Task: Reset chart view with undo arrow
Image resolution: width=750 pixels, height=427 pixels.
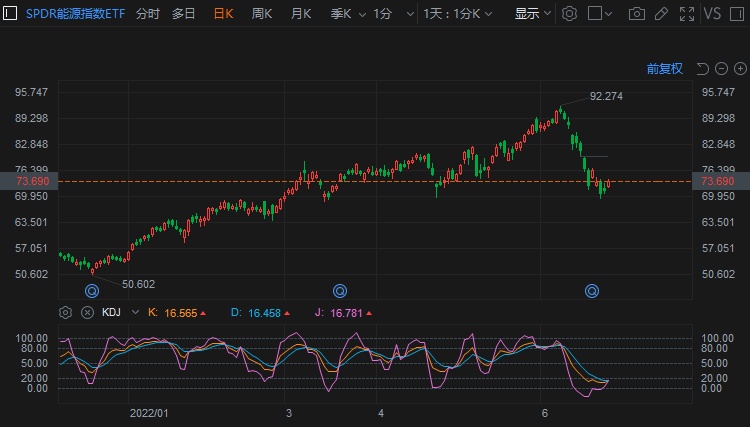Action: pos(702,69)
